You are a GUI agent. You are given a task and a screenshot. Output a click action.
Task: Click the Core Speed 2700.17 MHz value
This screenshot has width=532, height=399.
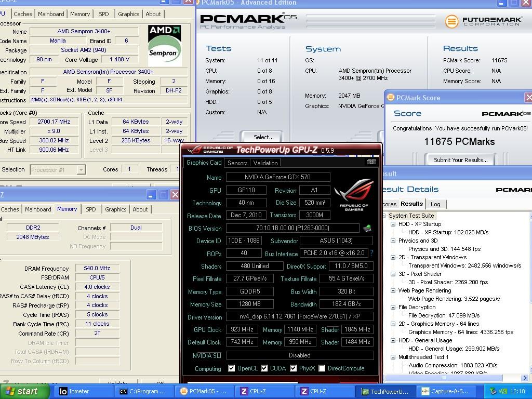click(x=54, y=122)
